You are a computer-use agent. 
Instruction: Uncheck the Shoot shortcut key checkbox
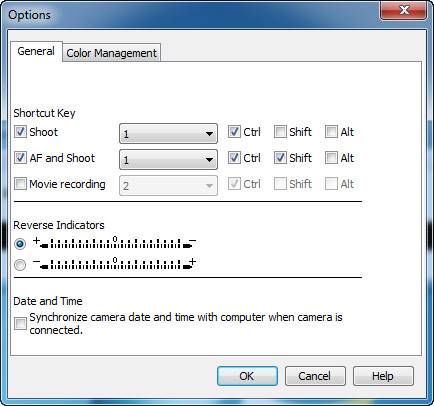[20, 132]
